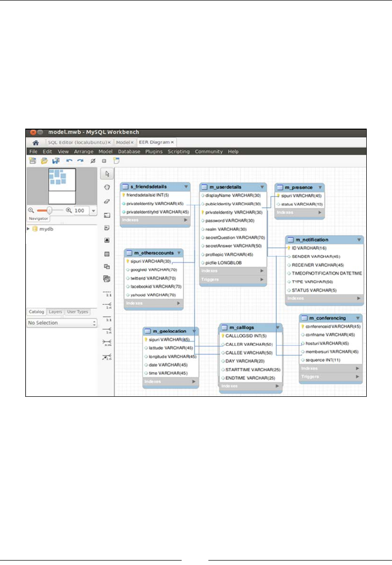Click the zoom out magnifier
This screenshot has height=565, width=392.
click(31, 210)
